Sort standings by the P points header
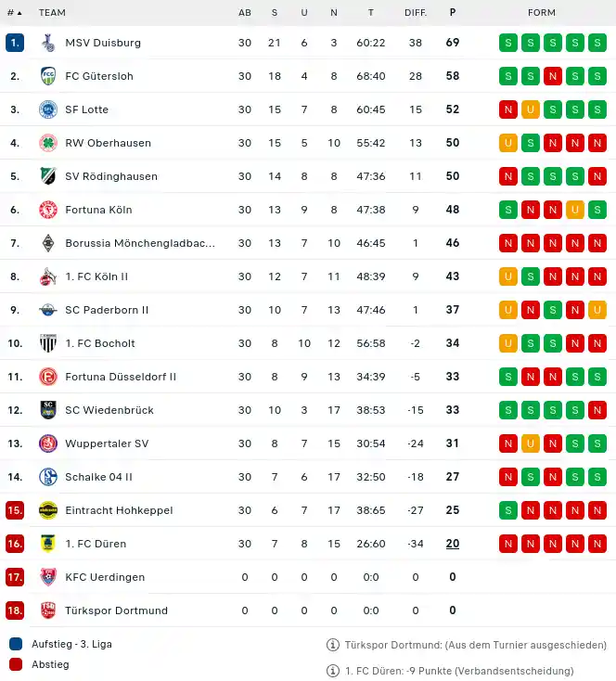Viewport: 616px width, 681px height. click(453, 13)
